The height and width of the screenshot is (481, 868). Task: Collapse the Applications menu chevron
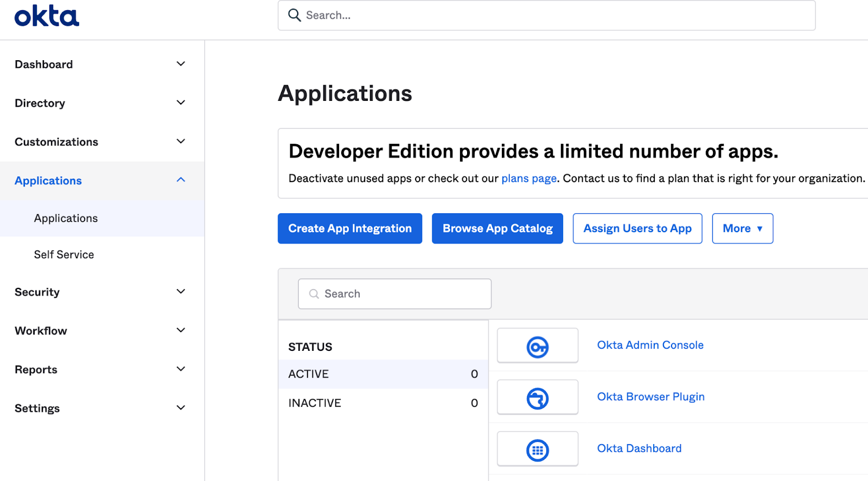(181, 180)
